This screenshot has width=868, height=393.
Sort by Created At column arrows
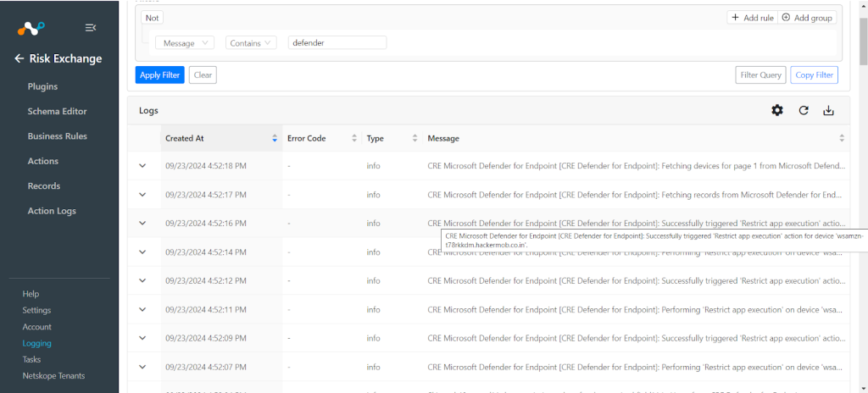[275, 138]
